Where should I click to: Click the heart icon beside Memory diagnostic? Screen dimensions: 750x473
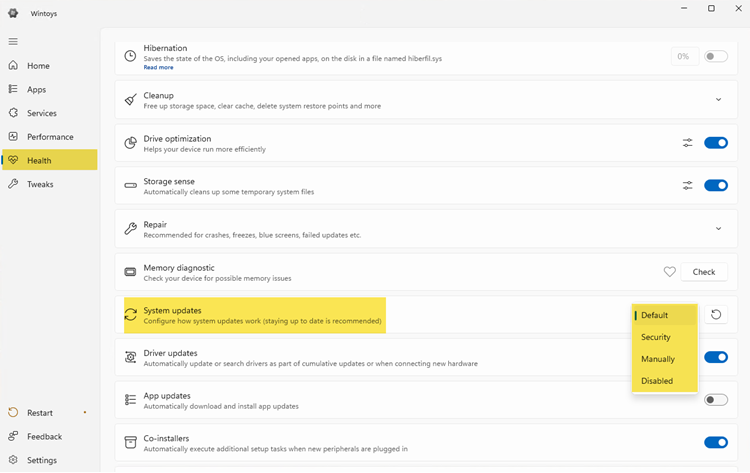point(670,272)
